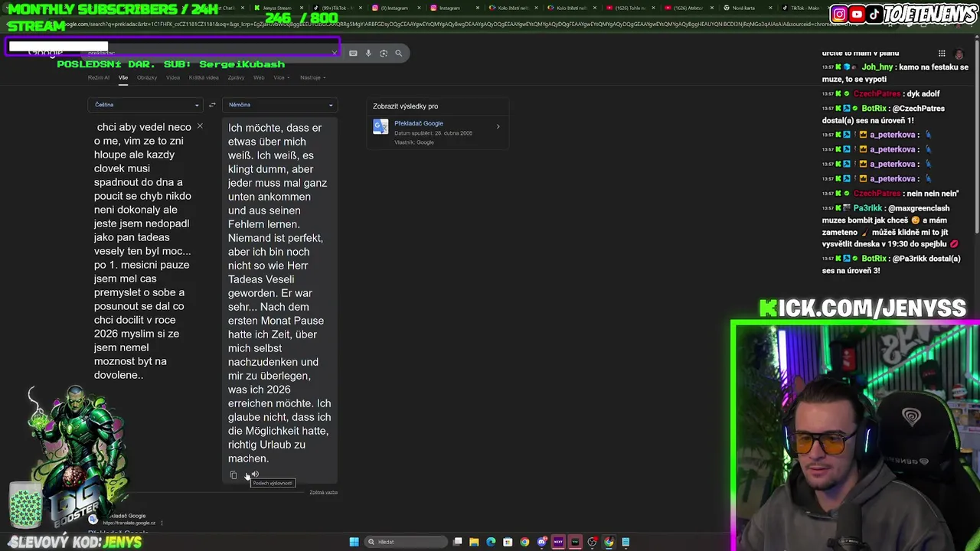Copy the German translation text

[234, 475]
